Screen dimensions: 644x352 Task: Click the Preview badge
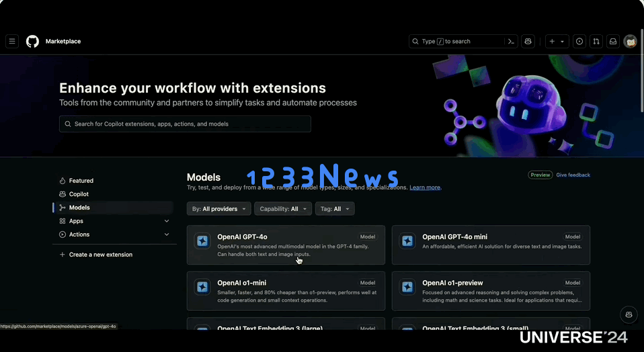pyautogui.click(x=540, y=175)
